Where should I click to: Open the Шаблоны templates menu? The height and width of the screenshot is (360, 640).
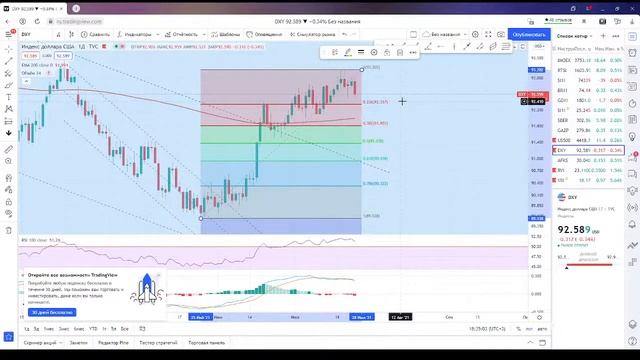point(225,35)
